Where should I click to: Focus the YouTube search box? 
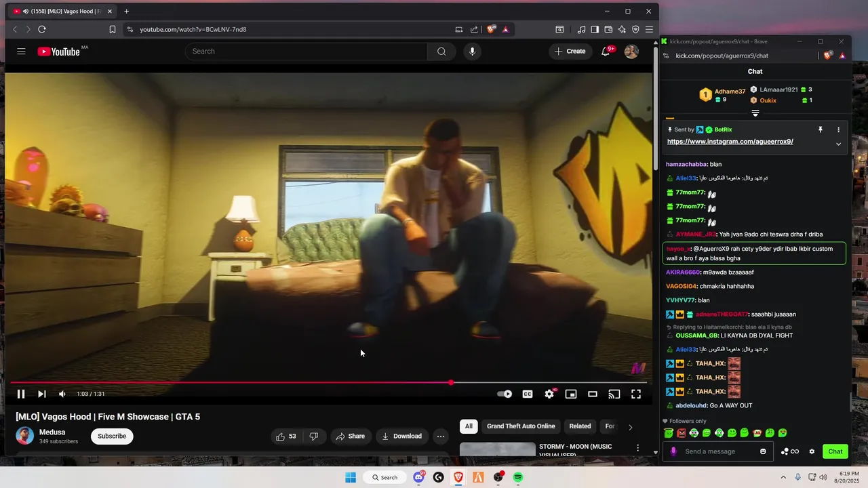pyautogui.click(x=307, y=52)
